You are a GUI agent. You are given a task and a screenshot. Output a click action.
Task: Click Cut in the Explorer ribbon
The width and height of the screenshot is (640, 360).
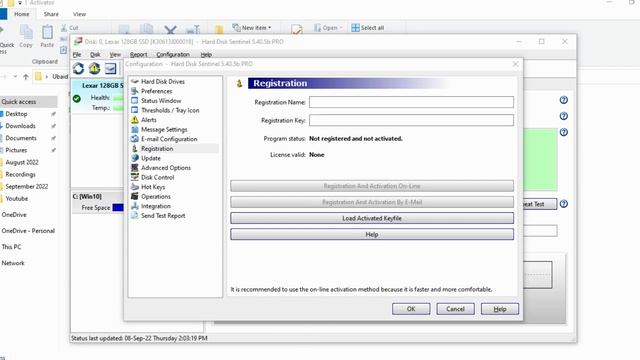tap(70, 28)
